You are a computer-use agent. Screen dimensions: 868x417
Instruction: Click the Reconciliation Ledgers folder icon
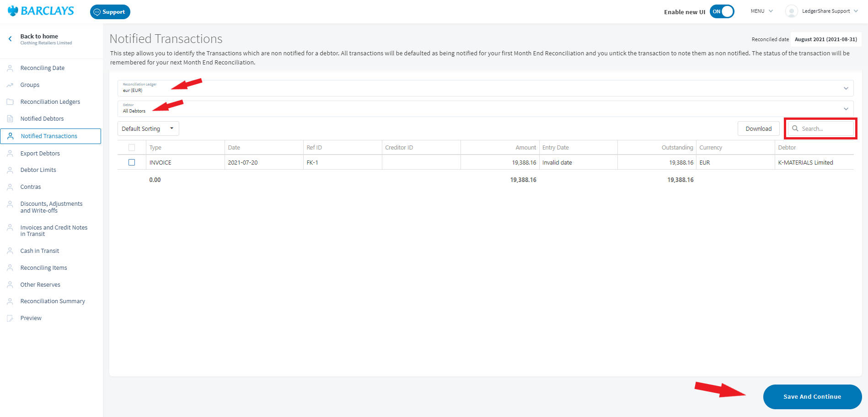(10, 102)
